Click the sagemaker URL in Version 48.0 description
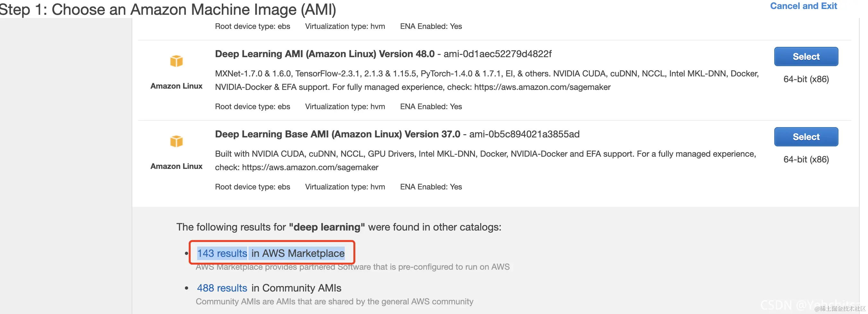 click(x=542, y=87)
